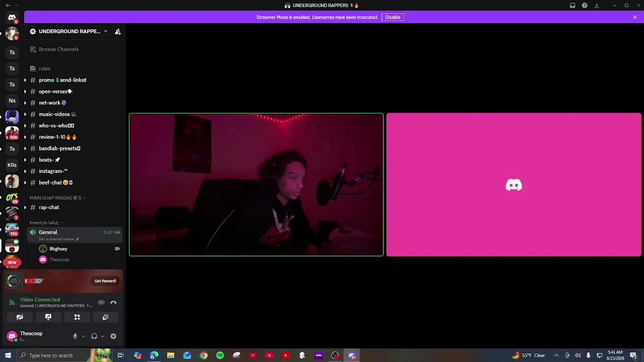Disable Streamer Mode via banner button
This screenshot has width=644, height=362.
click(392, 17)
